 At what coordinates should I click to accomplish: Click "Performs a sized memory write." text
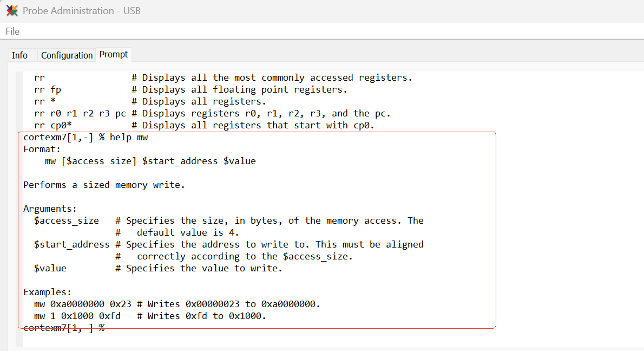pyautogui.click(x=104, y=185)
